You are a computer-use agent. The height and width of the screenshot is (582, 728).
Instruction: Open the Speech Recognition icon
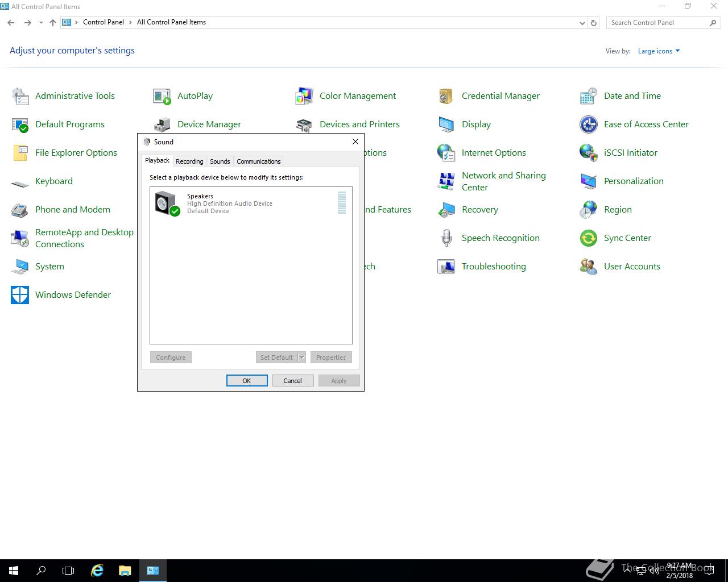click(446, 238)
